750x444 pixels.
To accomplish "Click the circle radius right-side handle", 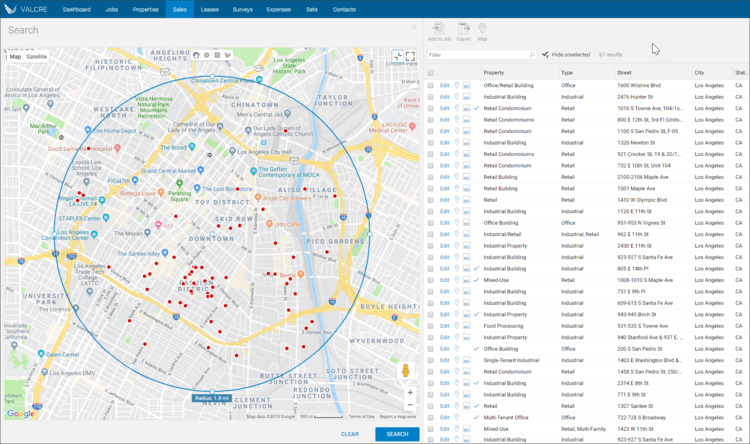I will point(370,234).
